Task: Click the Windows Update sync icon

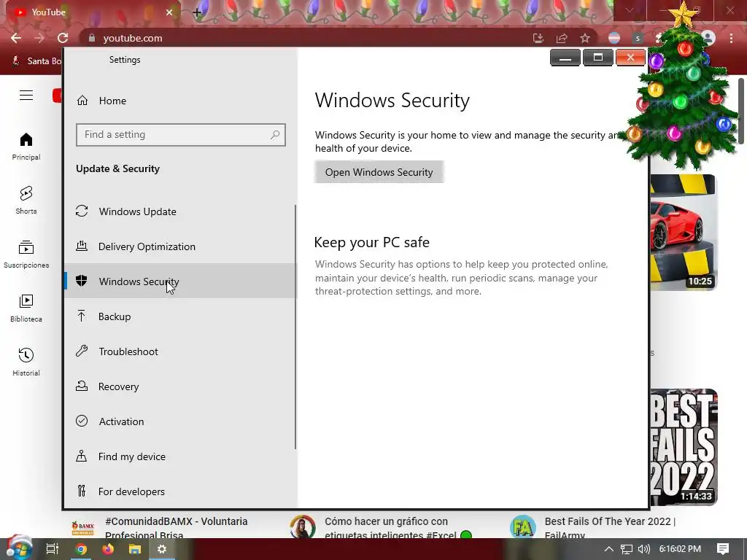Action: pos(82,211)
